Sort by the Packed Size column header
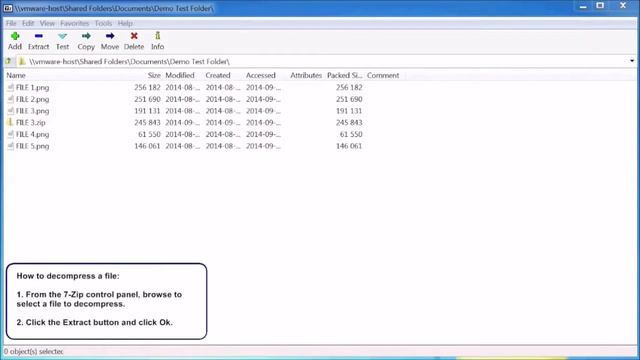 pos(344,75)
